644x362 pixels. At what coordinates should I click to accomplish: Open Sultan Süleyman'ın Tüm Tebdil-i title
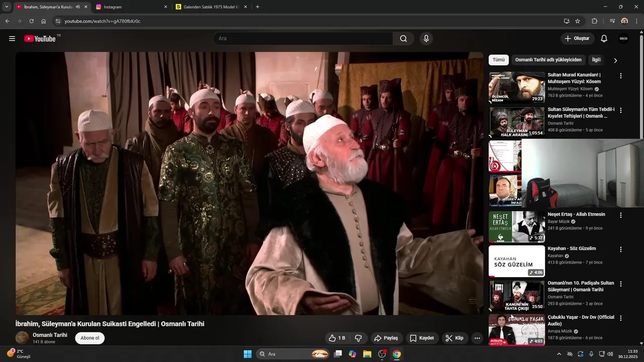[581, 113]
